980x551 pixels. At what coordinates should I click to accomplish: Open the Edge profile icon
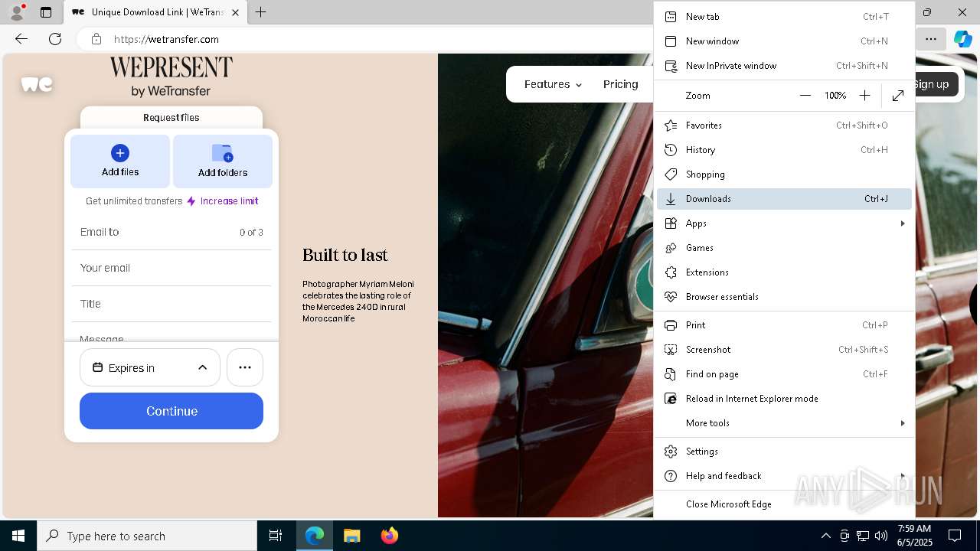click(17, 12)
